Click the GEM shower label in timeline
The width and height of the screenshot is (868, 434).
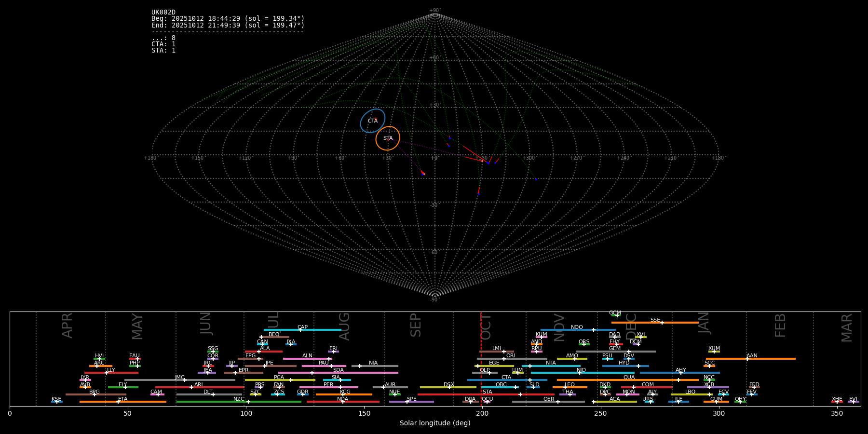tap(615, 349)
